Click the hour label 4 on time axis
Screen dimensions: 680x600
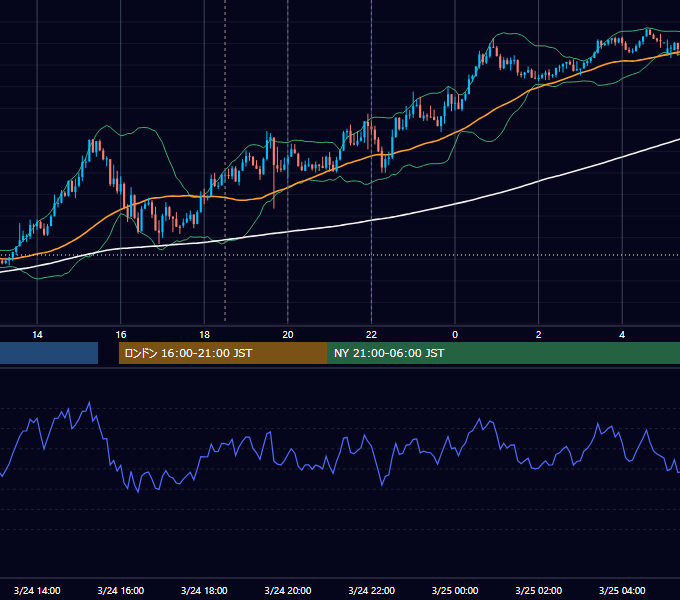pyautogui.click(x=622, y=335)
